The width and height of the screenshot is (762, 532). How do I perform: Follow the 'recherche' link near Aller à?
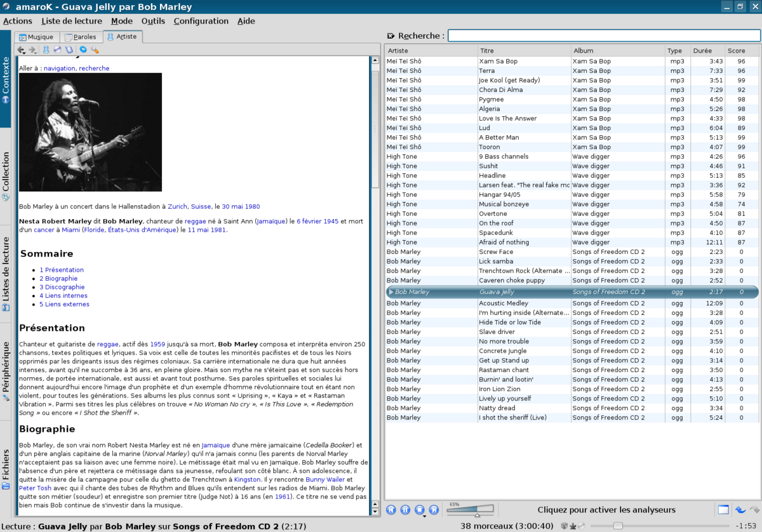pos(94,69)
